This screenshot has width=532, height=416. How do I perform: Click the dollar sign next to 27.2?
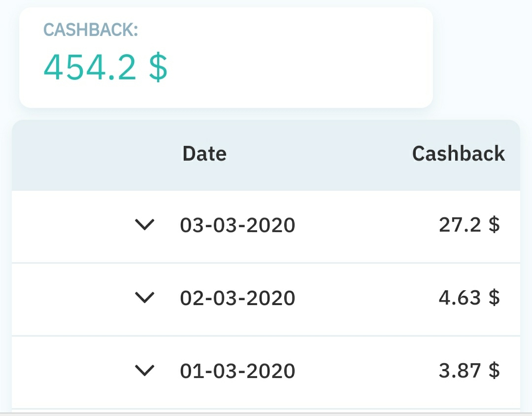(x=495, y=224)
